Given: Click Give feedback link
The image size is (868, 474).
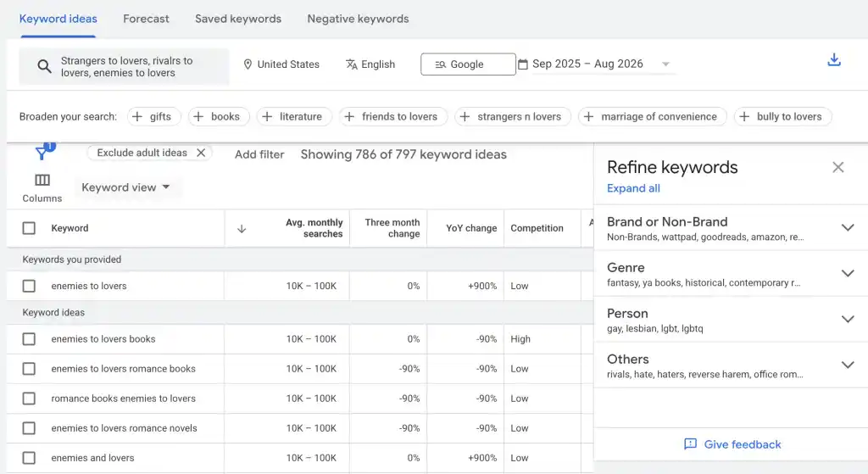Looking at the screenshot, I should click(x=732, y=444).
